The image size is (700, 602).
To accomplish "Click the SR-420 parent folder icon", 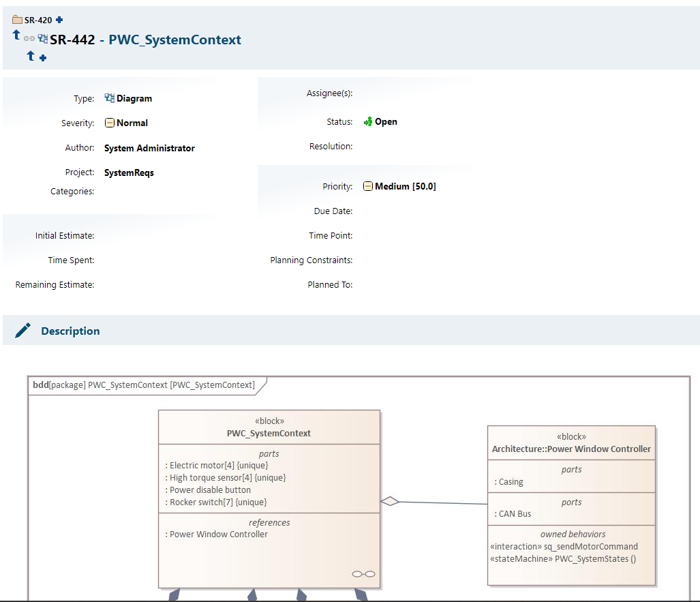I will point(18,20).
